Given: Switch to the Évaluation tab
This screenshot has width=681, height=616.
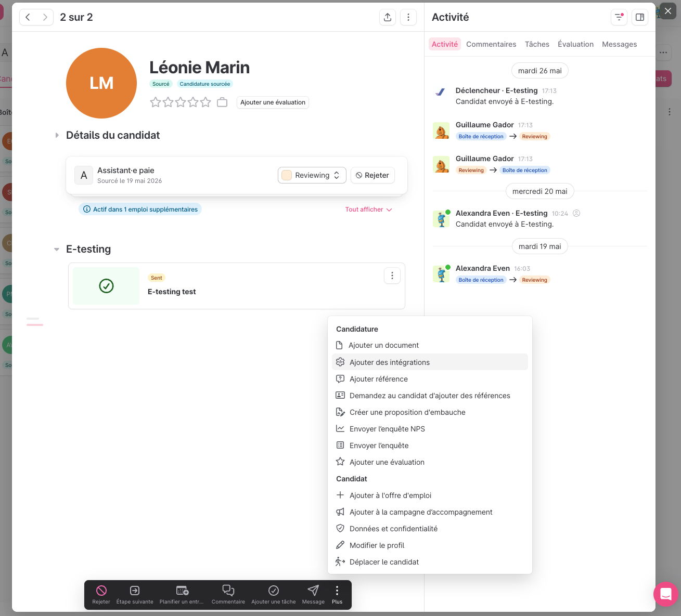Looking at the screenshot, I should pyautogui.click(x=575, y=44).
